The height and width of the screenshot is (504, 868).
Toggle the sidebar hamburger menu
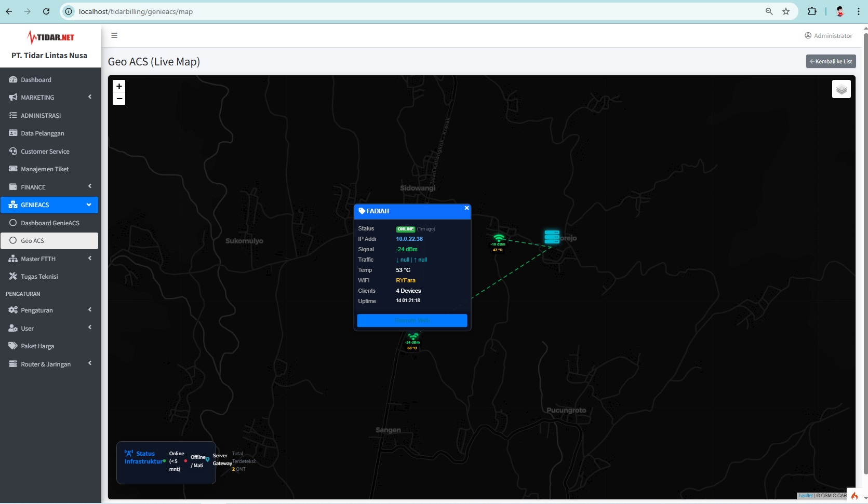[114, 35]
